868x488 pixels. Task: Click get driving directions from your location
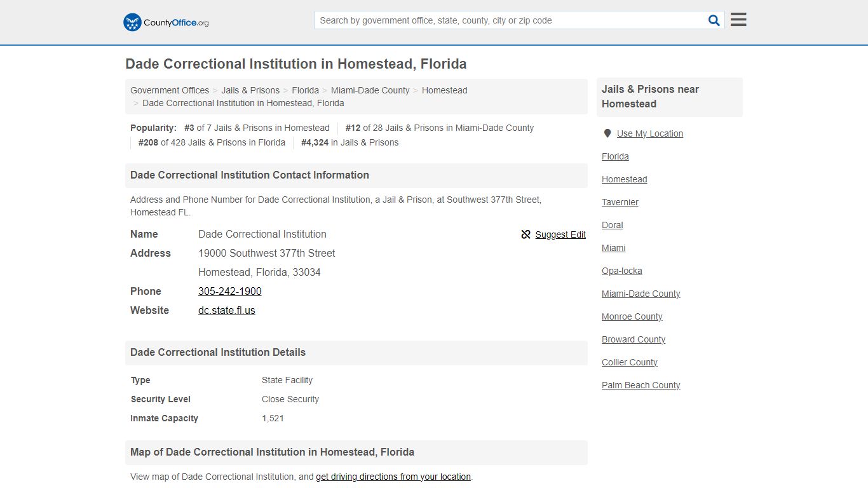393,477
